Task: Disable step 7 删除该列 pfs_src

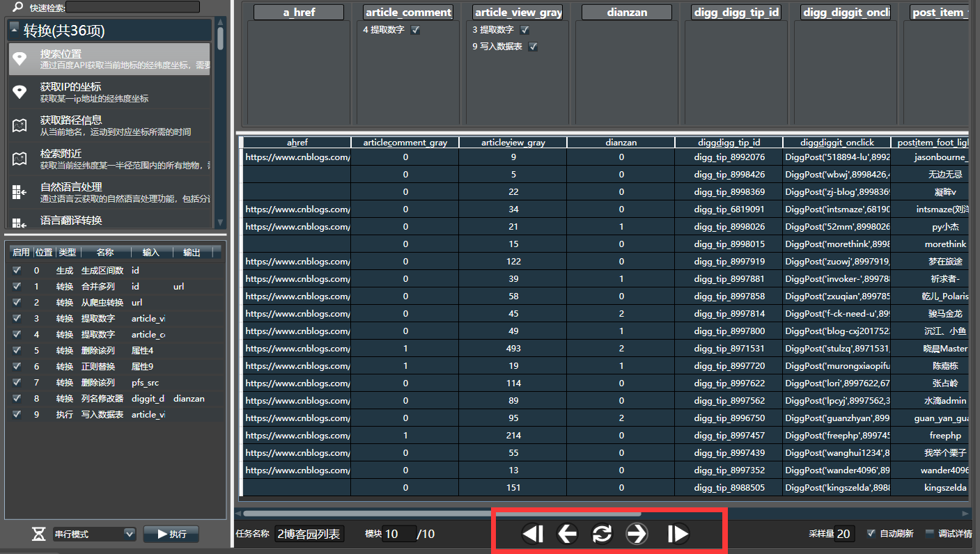Action: pyautogui.click(x=17, y=382)
